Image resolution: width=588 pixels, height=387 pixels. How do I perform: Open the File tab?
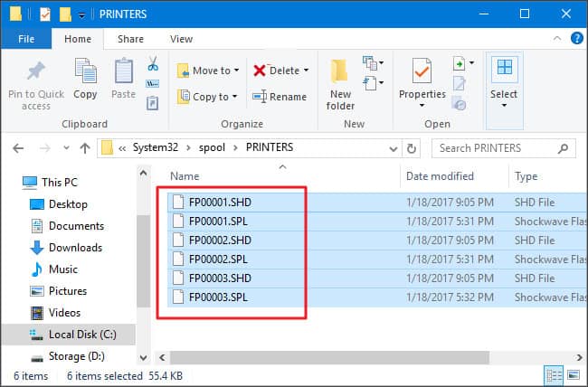pyautogui.click(x=26, y=39)
